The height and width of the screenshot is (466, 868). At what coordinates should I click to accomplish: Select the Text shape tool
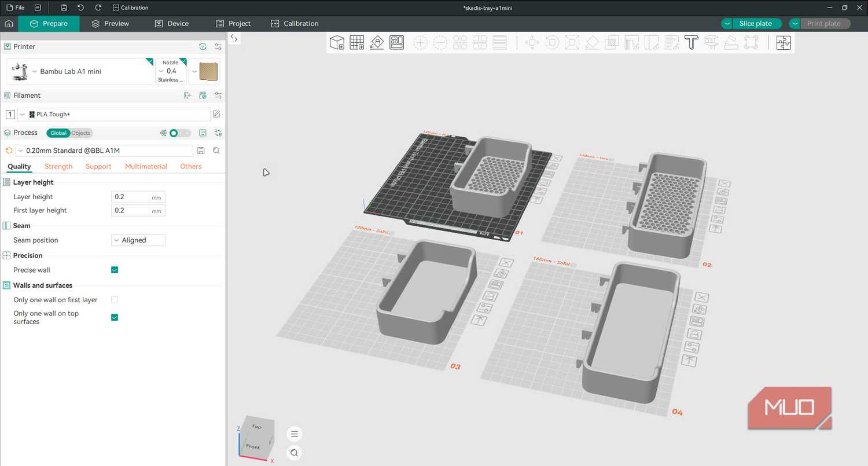pos(691,42)
